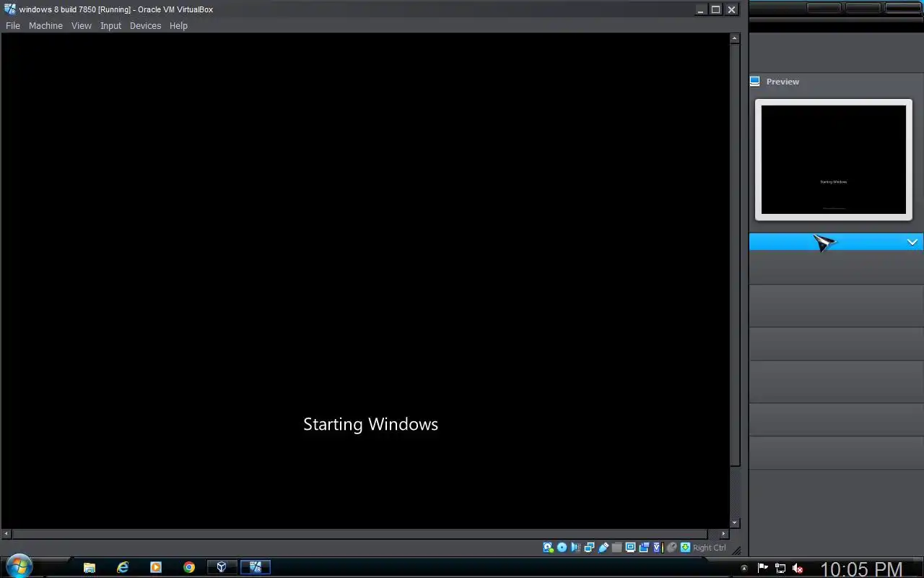Open the View menu

point(82,25)
